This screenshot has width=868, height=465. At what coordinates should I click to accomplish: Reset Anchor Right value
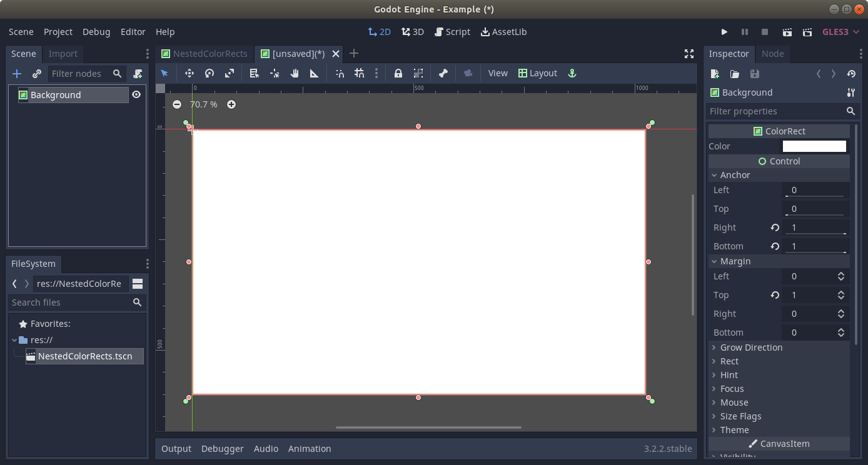pos(775,227)
